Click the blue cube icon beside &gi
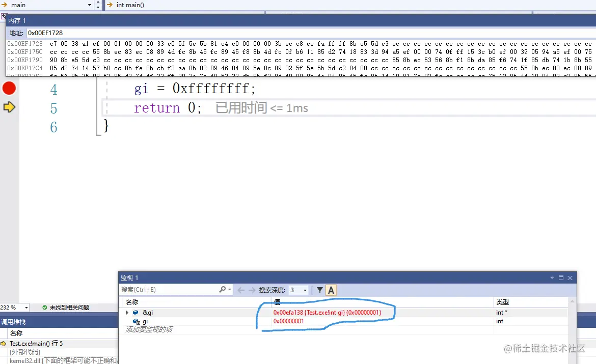This screenshot has height=364, width=596. [136, 312]
